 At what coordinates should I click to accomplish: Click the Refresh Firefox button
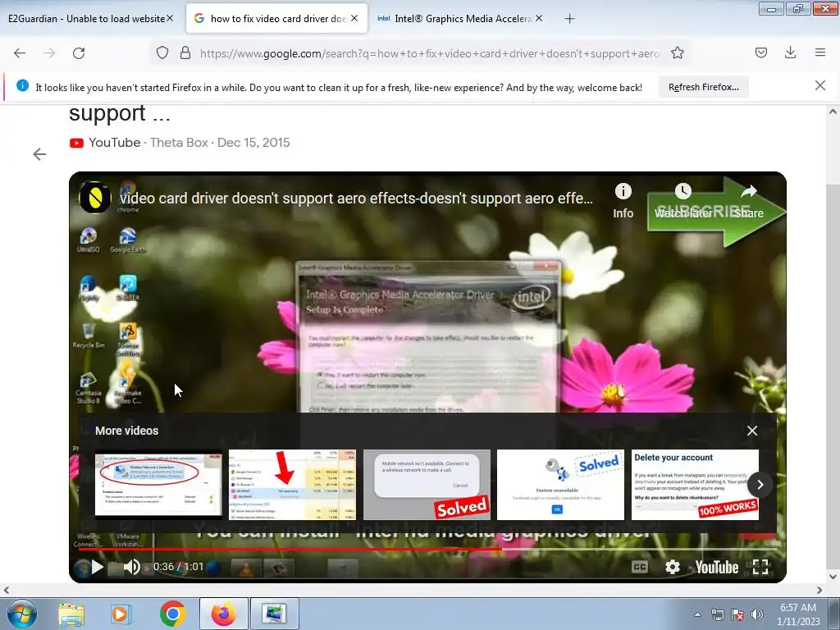tap(703, 87)
